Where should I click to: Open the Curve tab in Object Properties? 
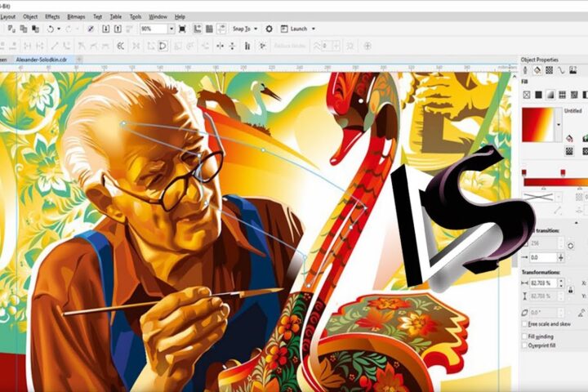click(561, 70)
